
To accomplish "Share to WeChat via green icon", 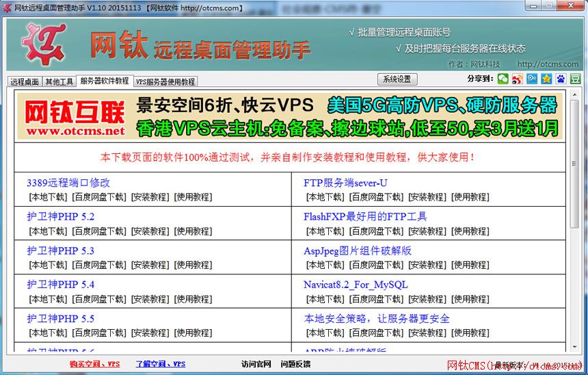I will pos(503,79).
